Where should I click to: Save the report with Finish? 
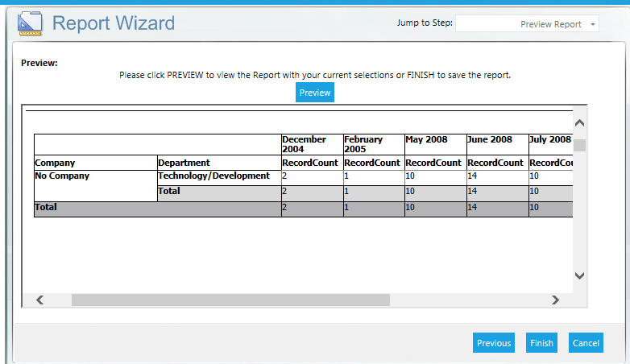click(x=541, y=343)
